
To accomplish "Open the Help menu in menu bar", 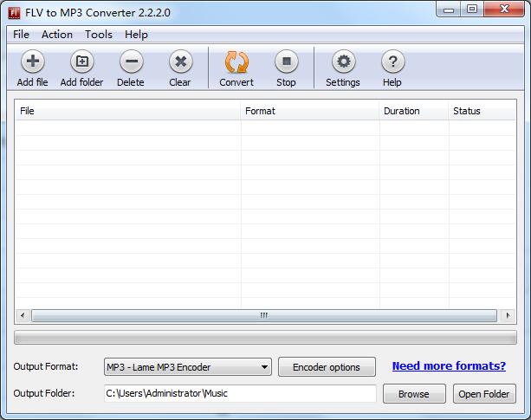I will point(136,35).
